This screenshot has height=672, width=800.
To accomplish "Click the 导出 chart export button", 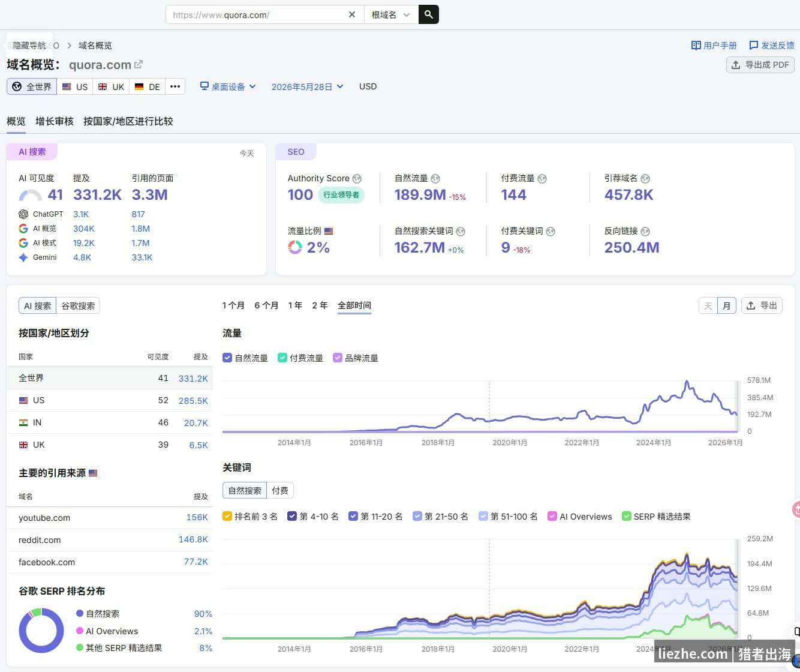I will [762, 305].
